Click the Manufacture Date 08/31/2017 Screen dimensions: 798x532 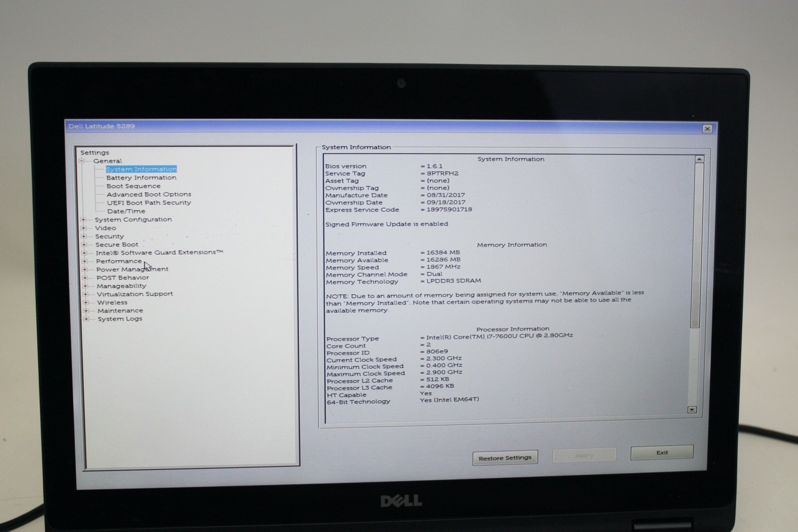[446, 195]
